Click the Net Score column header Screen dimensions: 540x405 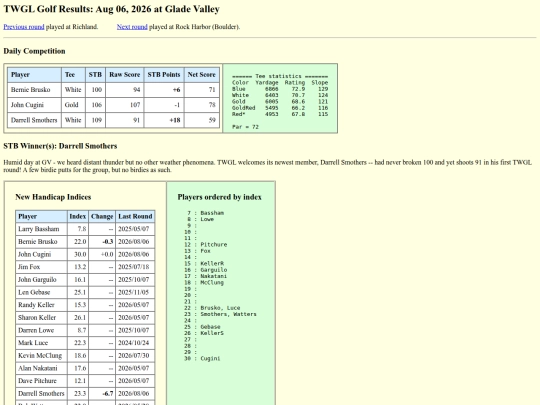[201, 75]
